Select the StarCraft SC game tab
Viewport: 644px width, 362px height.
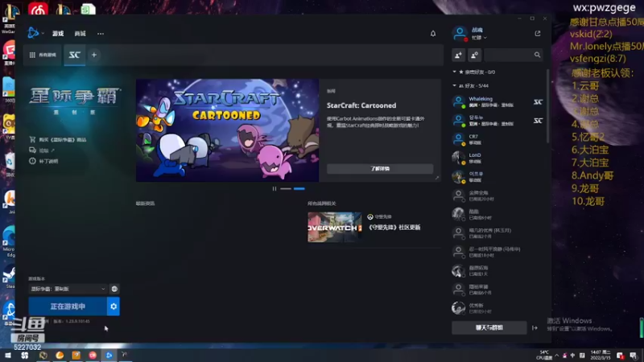tap(74, 55)
